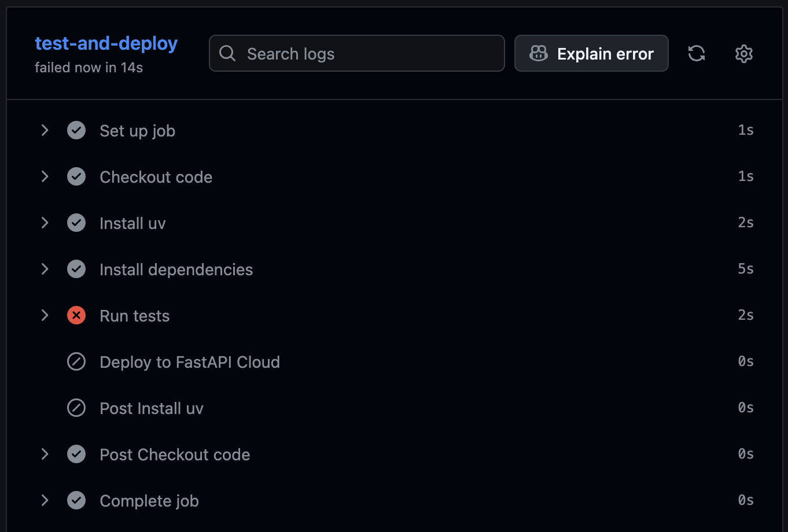Expand the Checkout code step chevron
The image size is (788, 532).
point(45,177)
